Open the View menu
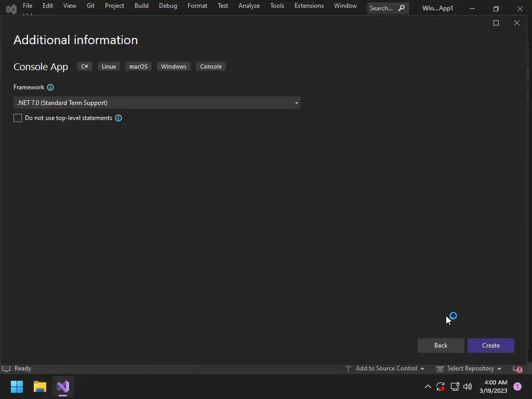Screen dimensions: 532x399 (x=70, y=6)
